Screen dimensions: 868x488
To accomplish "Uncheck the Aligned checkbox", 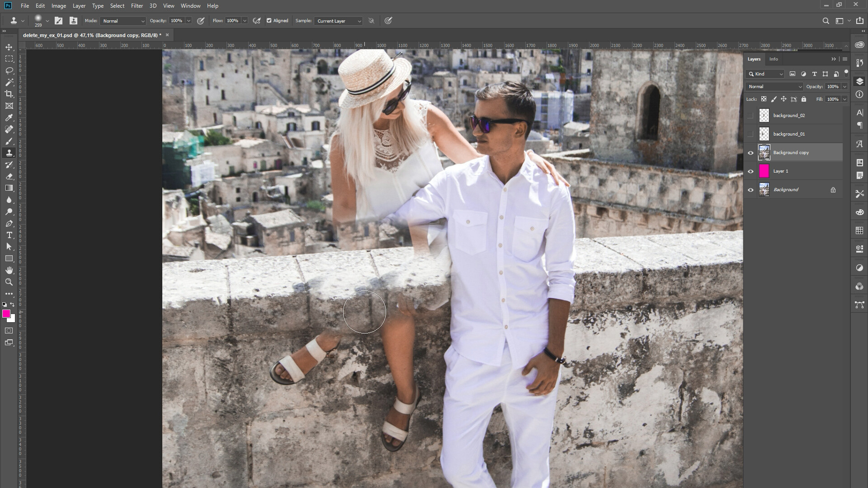I will click(x=269, y=21).
